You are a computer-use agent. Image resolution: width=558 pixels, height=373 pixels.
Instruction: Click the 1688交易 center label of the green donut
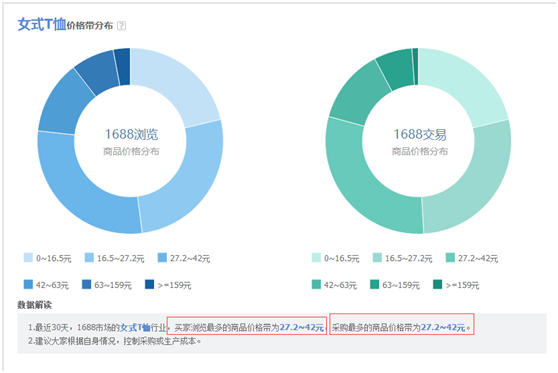pyautogui.click(x=420, y=134)
